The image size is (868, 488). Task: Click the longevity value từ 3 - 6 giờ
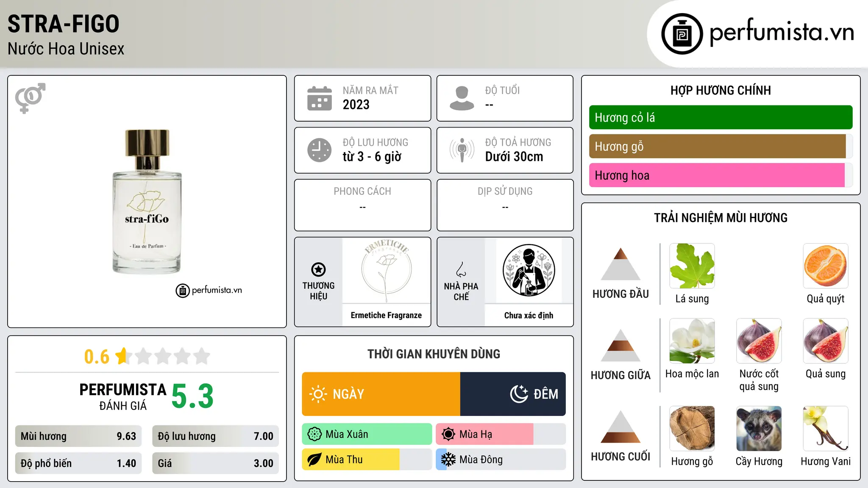pos(372,157)
